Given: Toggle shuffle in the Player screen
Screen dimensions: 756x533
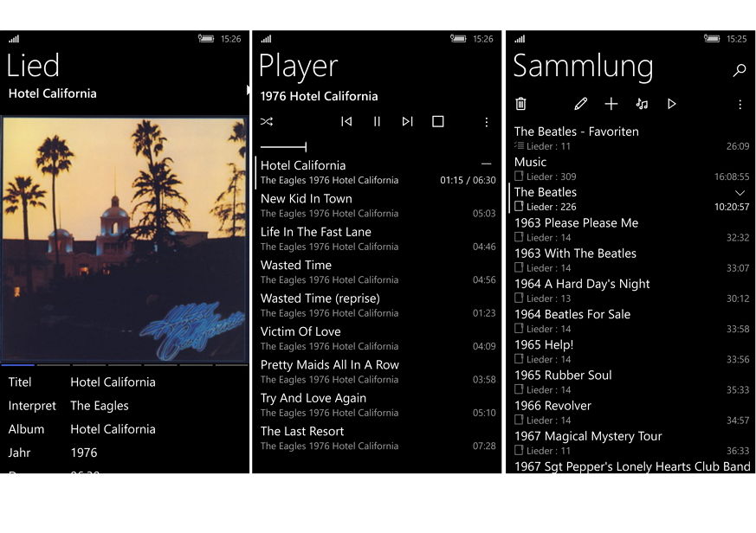Looking at the screenshot, I should click(267, 121).
